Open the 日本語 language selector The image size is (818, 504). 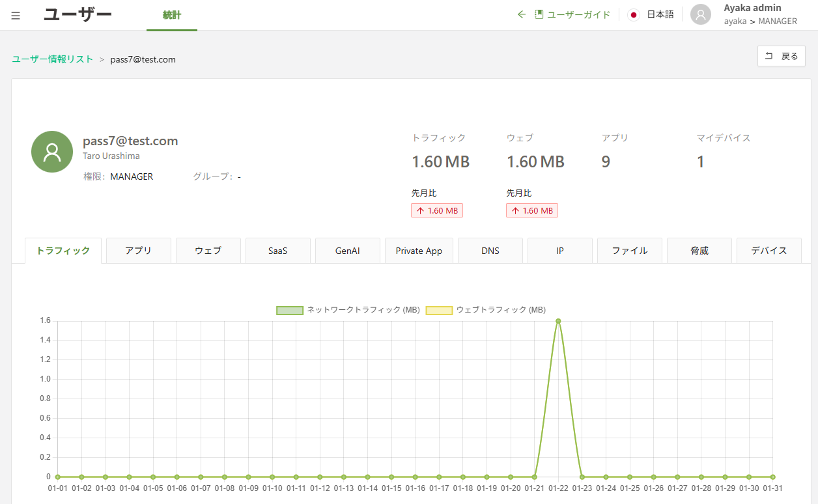click(660, 14)
